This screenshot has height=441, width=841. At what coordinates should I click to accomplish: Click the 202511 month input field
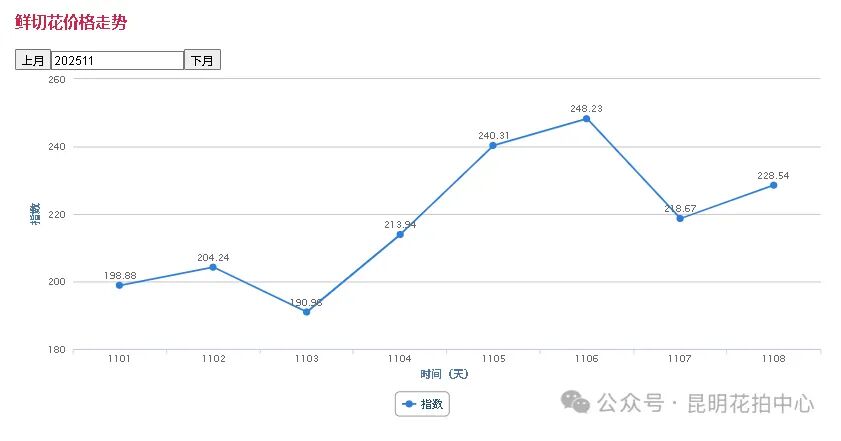(x=117, y=60)
